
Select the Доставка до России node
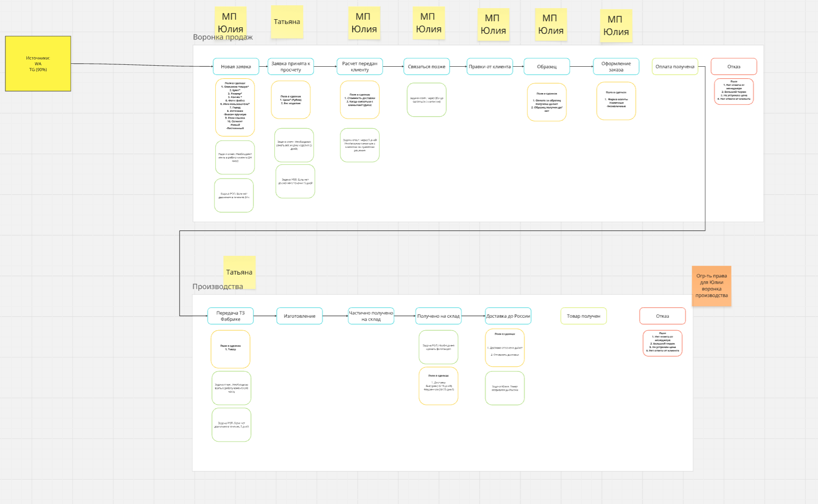point(508,316)
